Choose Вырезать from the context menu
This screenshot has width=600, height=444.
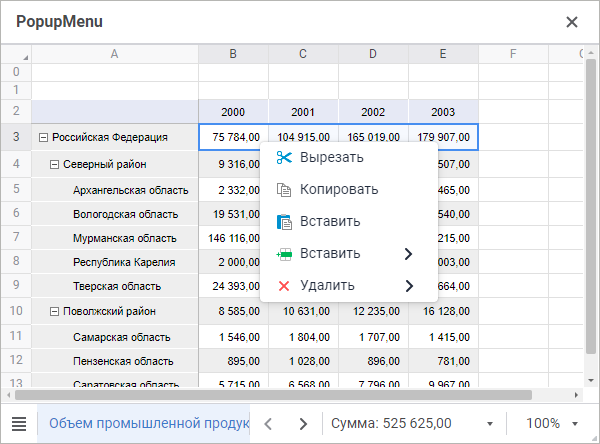pyautogui.click(x=331, y=158)
